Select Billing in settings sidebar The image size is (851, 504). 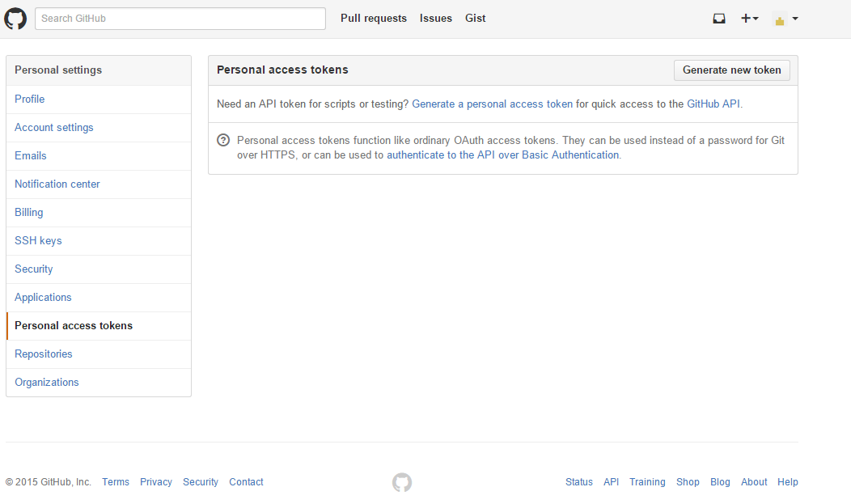[x=99, y=213]
